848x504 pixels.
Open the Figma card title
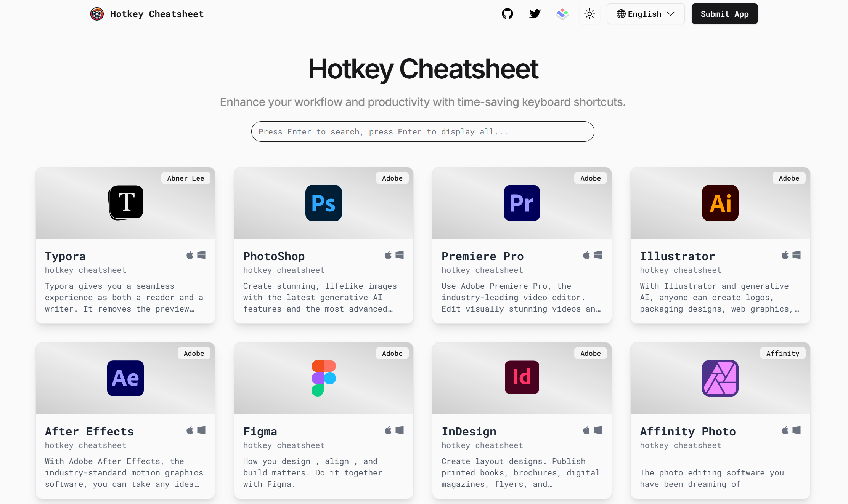(260, 432)
